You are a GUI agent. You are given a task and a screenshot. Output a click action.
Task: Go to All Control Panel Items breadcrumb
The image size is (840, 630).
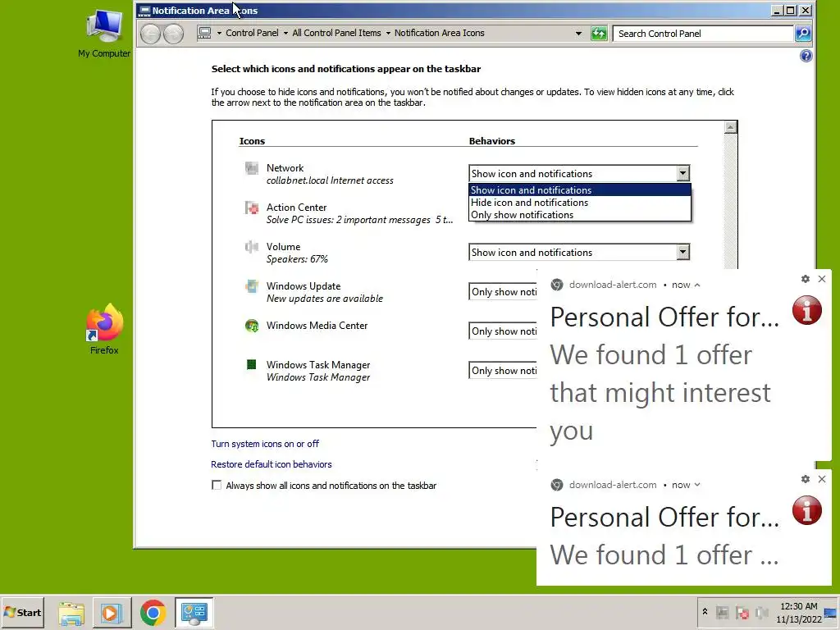point(336,33)
